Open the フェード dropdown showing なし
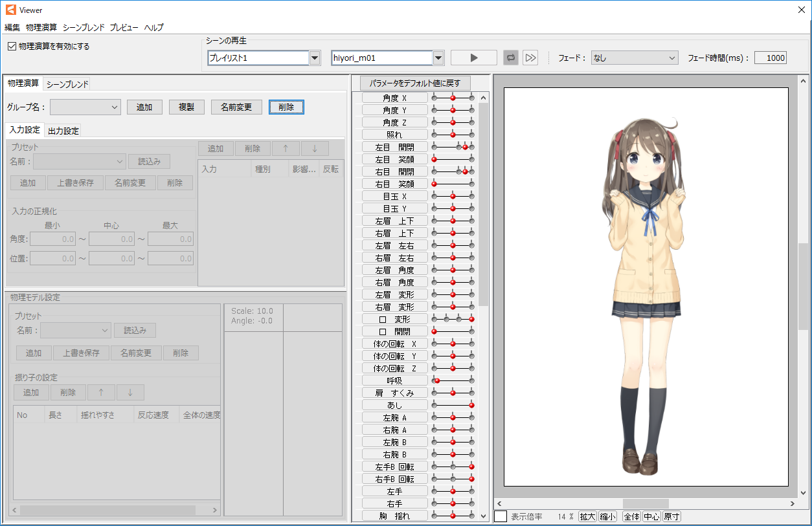Screen dimensions: 812x526 634,58
